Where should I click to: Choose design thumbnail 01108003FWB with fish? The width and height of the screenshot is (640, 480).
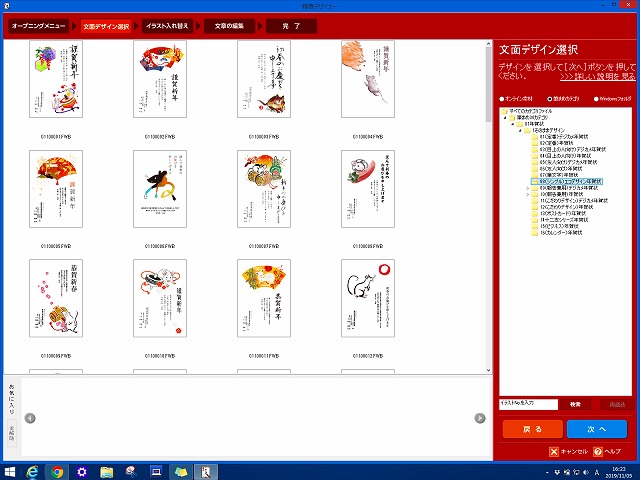(264, 79)
